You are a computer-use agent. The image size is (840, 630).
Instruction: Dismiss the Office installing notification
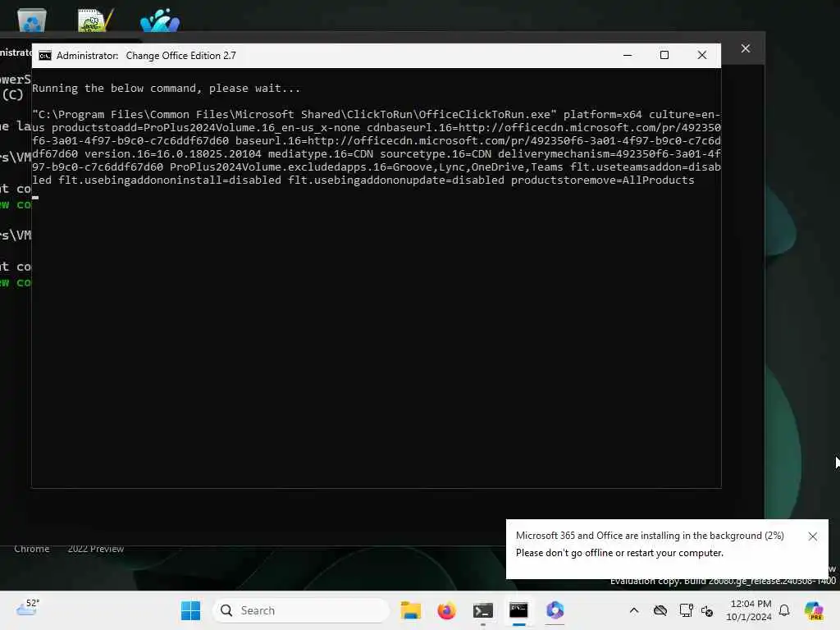pos(813,536)
